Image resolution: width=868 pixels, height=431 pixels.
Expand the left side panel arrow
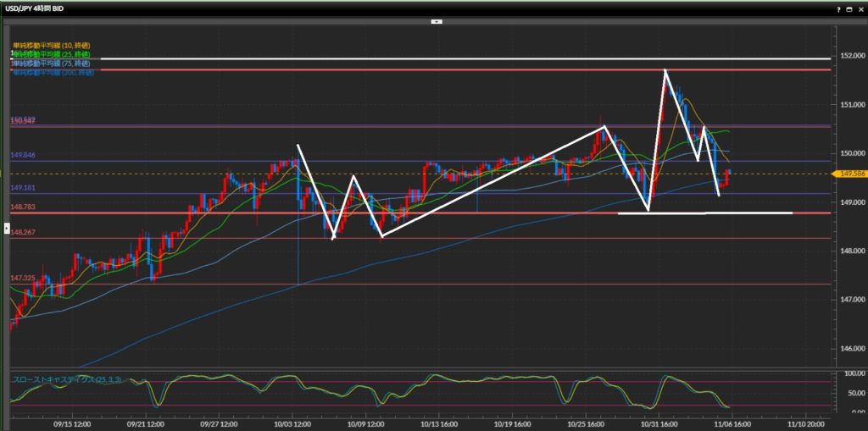click(8, 229)
